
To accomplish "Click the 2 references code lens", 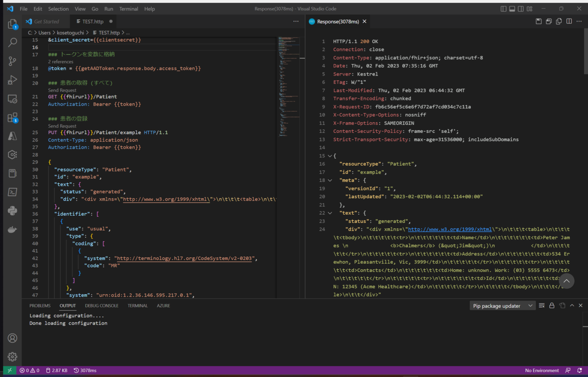I will [60, 62].
